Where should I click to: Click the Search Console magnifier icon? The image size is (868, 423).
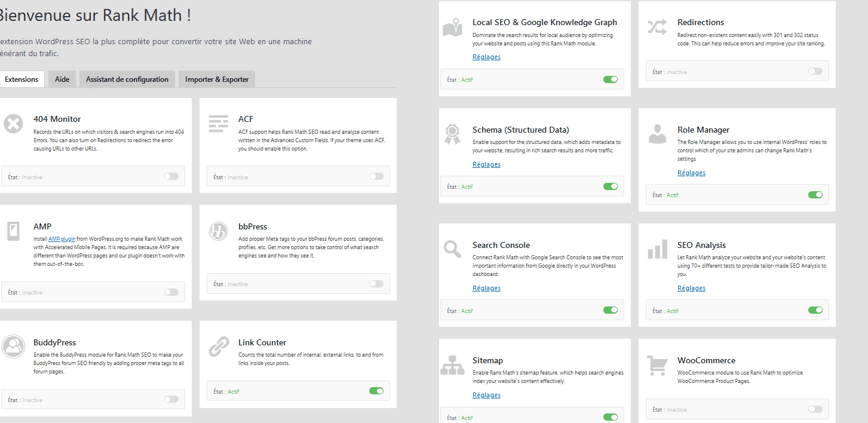click(x=452, y=249)
